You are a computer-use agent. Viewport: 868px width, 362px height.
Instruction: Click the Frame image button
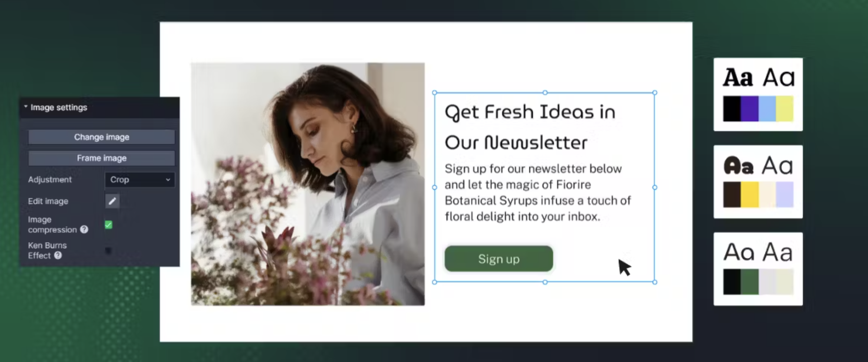[102, 158]
